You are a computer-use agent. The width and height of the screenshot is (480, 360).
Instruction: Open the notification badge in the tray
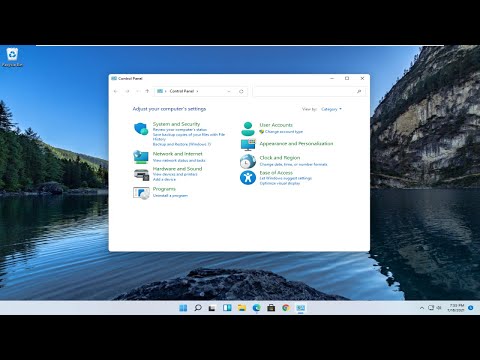click(471, 308)
